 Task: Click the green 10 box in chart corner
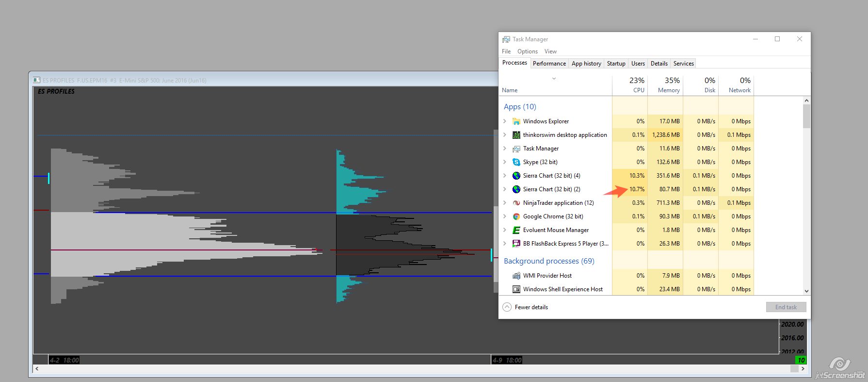pos(801,360)
